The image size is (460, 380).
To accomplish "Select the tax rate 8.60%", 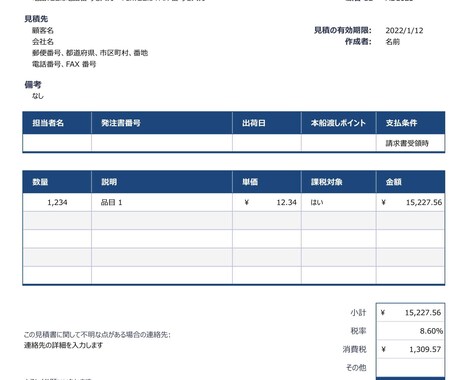I will click(x=411, y=331).
